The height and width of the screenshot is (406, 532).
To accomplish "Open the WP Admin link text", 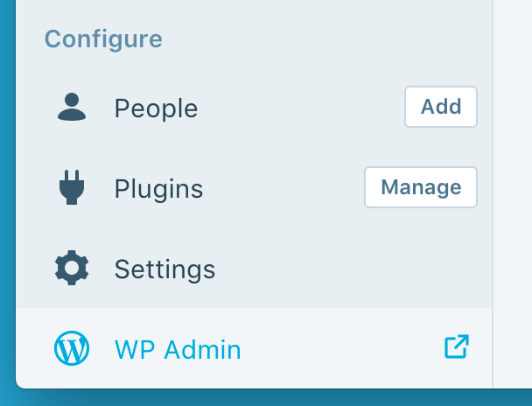I will 178,351.
